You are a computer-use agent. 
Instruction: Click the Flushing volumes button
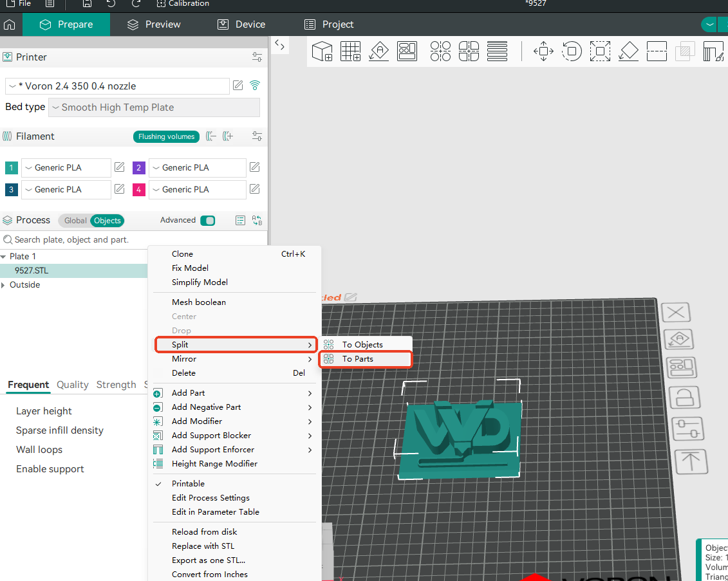pos(166,136)
